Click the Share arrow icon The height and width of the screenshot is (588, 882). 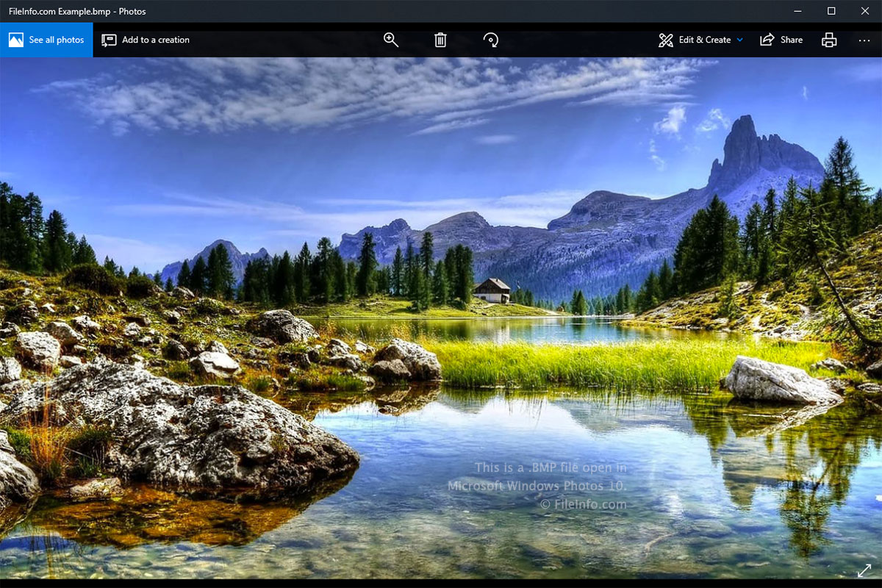click(x=767, y=40)
